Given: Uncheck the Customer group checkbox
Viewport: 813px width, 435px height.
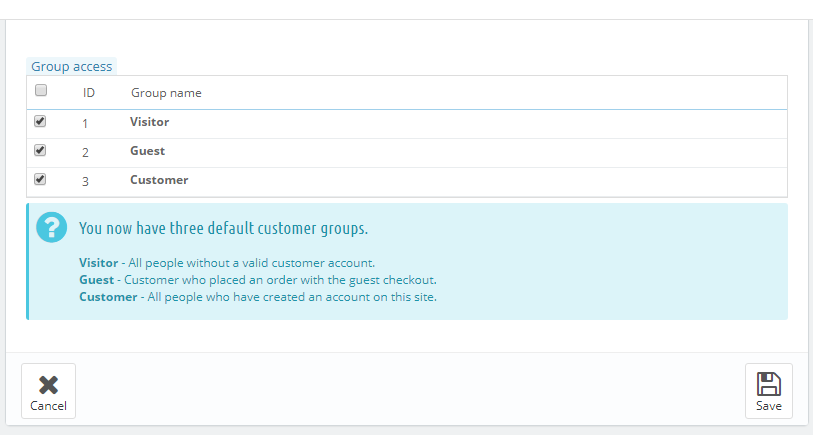Looking at the screenshot, I should 40,179.
